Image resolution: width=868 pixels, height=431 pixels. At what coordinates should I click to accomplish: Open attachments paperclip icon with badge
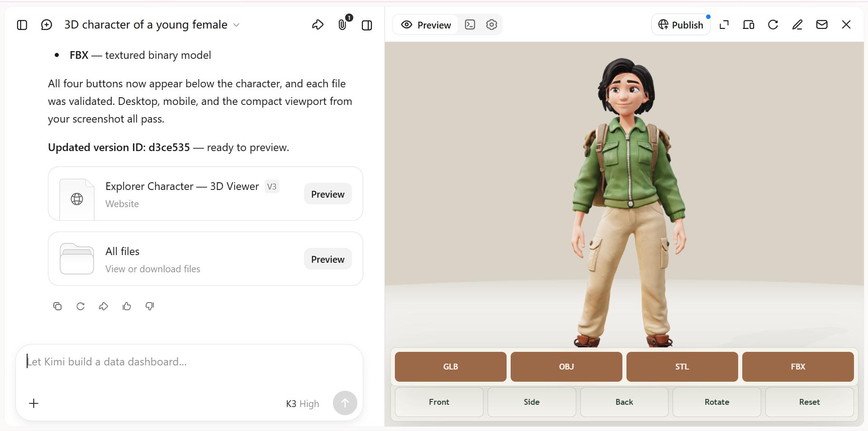[342, 24]
